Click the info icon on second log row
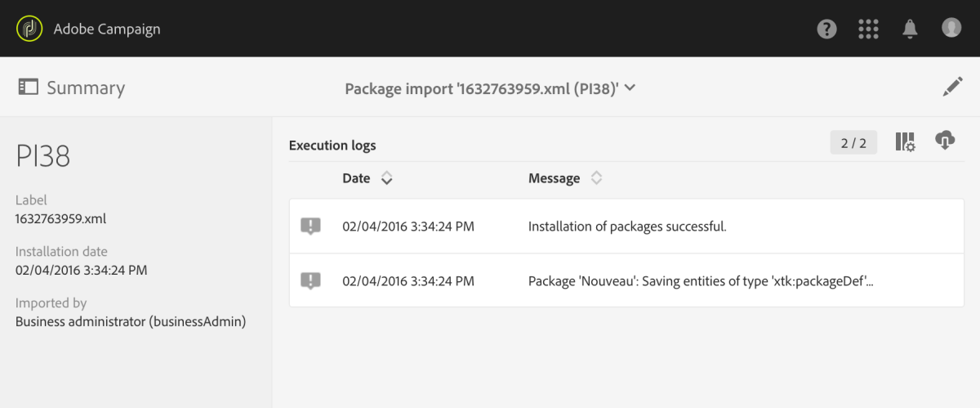980x408 pixels. pos(310,281)
